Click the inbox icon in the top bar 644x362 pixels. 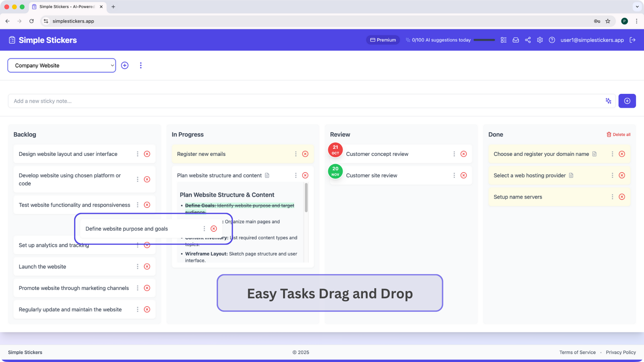coord(516,40)
